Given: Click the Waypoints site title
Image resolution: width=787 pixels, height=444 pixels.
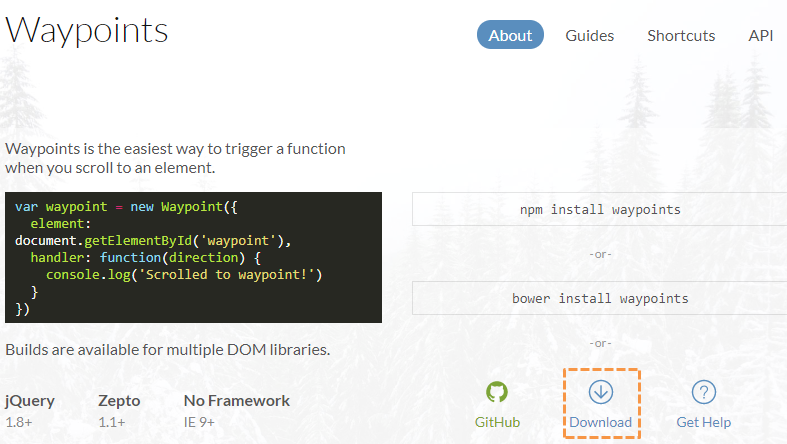Looking at the screenshot, I should point(86,31).
